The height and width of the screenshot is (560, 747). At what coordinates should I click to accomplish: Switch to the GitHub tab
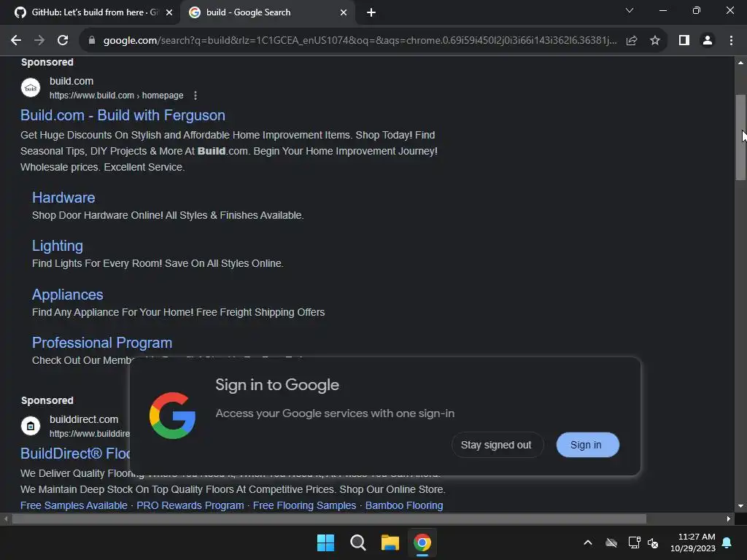[x=90, y=12]
